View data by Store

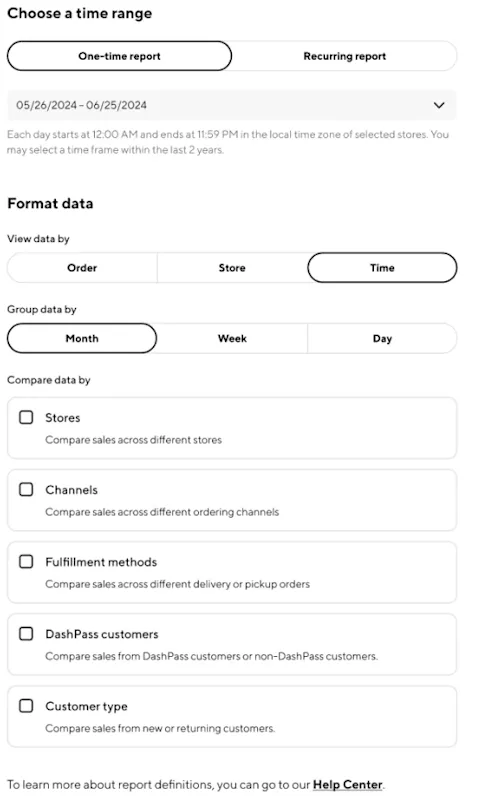(232, 268)
